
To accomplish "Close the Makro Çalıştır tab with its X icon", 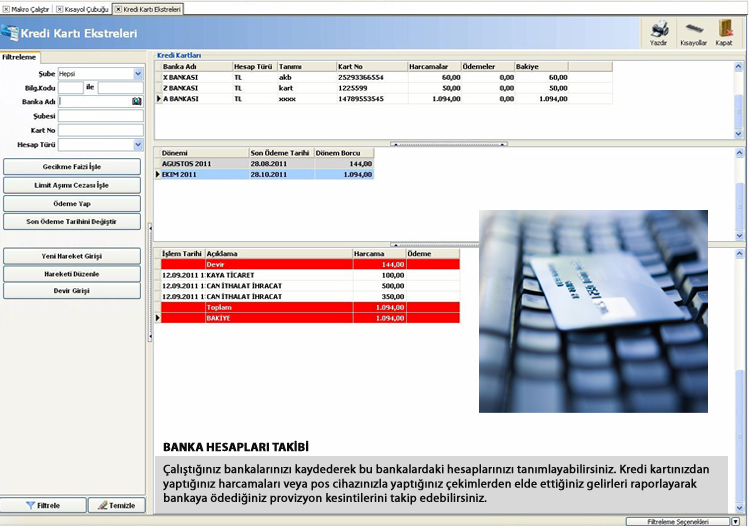I will pyautogui.click(x=5, y=8).
